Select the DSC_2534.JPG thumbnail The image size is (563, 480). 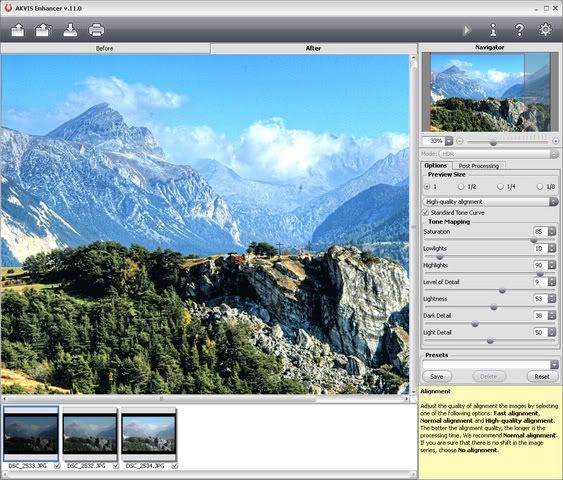coord(149,434)
